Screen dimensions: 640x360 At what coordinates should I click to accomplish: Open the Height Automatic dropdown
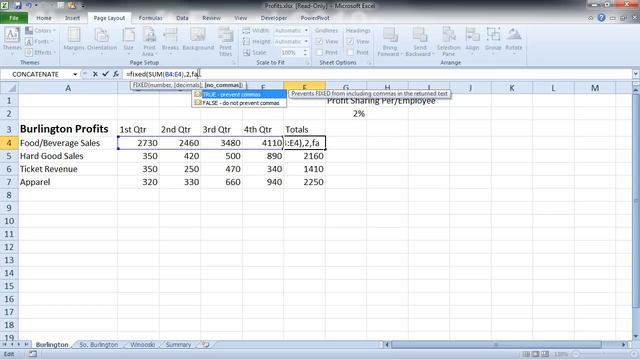[x=306, y=41]
